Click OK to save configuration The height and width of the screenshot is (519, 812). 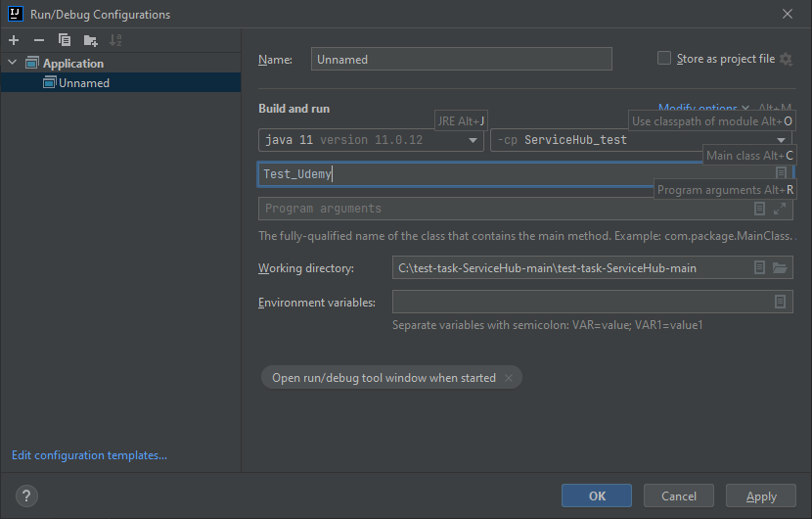point(597,495)
